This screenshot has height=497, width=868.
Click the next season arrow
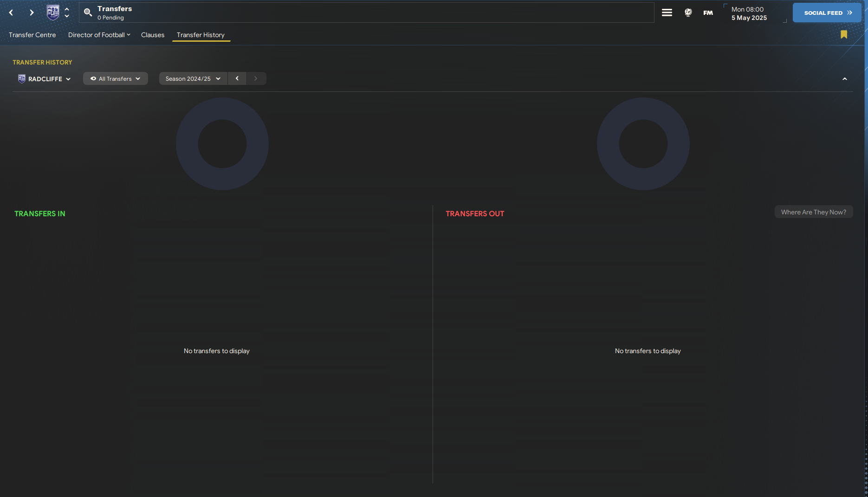(256, 78)
